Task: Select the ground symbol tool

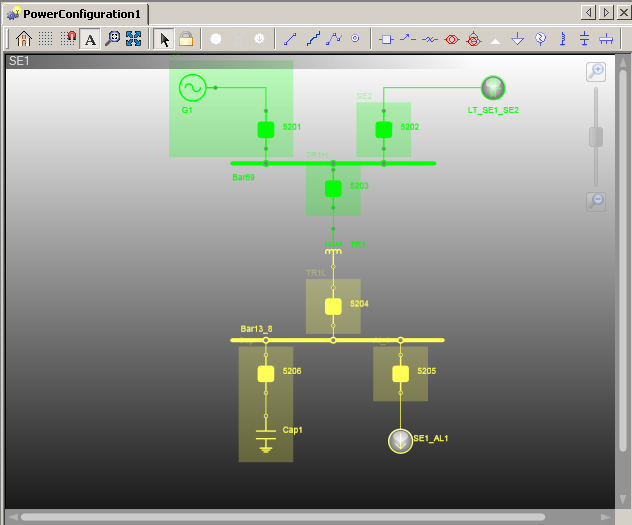Action: point(518,39)
